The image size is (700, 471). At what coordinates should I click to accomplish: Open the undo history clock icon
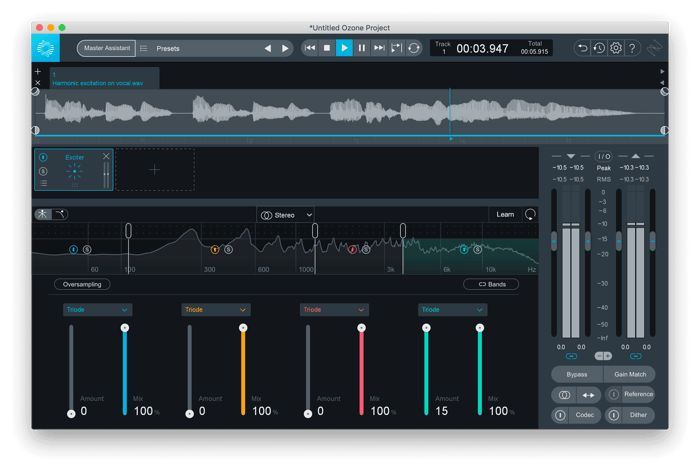[x=599, y=48]
